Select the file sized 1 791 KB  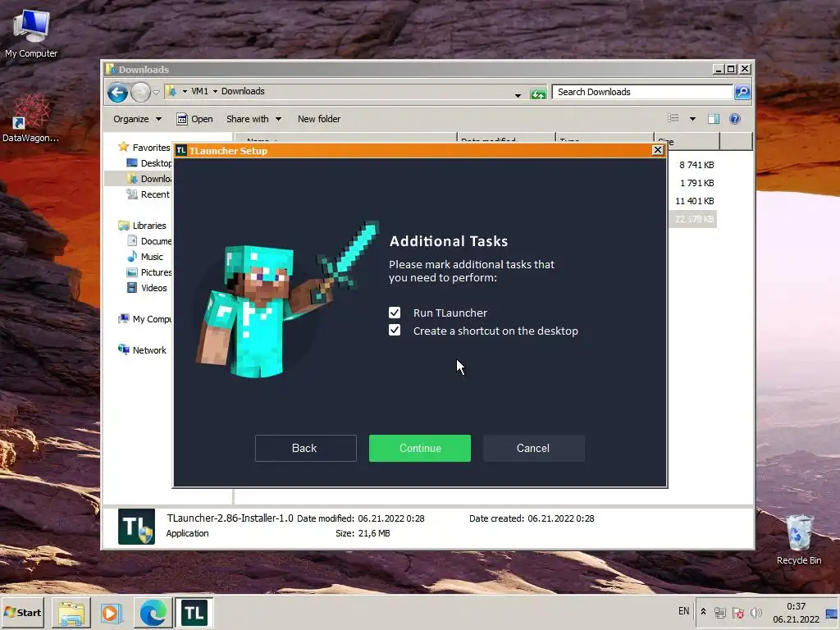click(x=696, y=183)
